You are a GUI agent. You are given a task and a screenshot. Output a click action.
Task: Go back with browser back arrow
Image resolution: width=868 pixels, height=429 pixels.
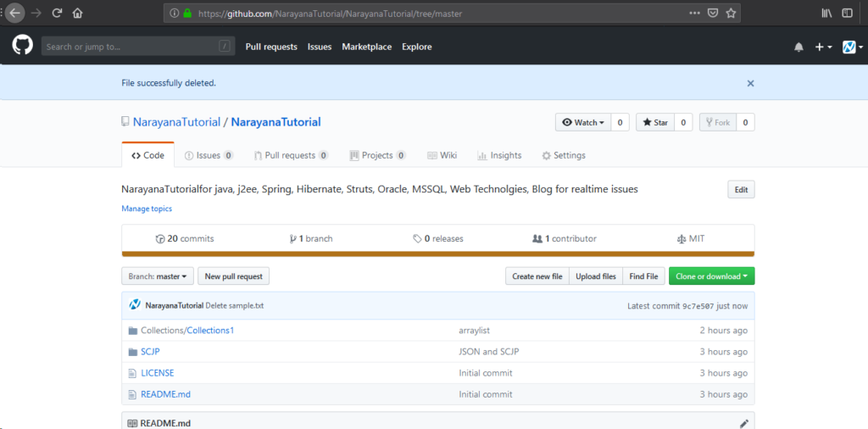14,14
